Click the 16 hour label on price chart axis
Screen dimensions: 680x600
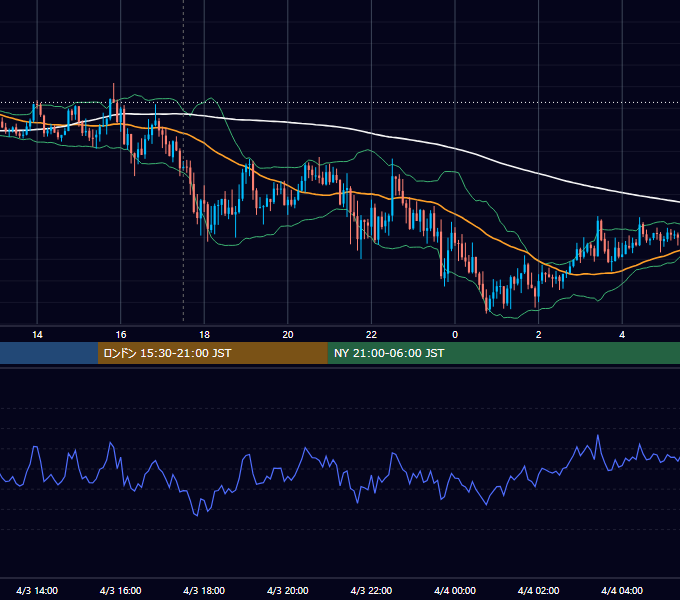click(121, 335)
